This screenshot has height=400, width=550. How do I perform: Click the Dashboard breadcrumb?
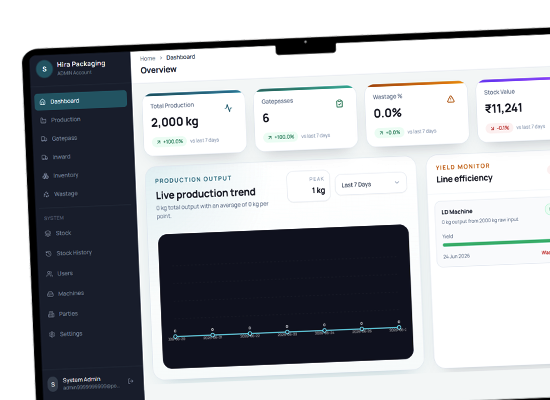181,57
